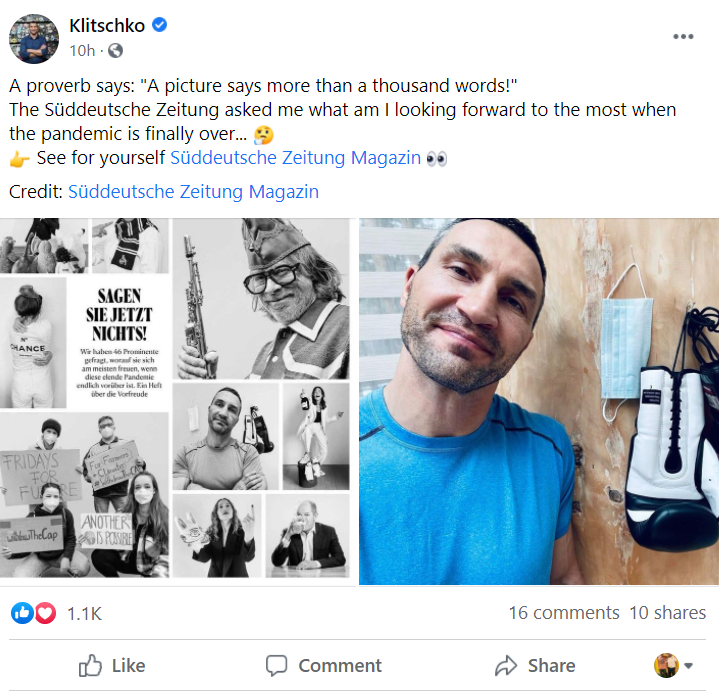Click the thumbs-up Like reaction icon

tap(21, 613)
